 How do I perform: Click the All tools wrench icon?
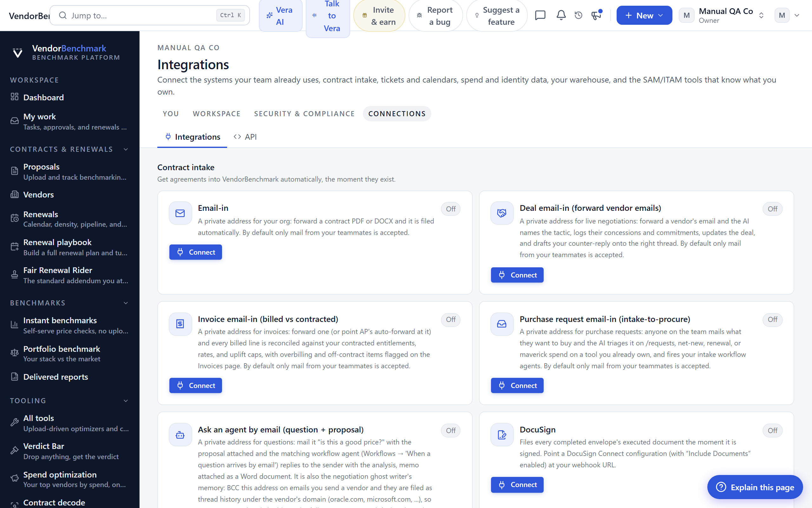(14, 422)
